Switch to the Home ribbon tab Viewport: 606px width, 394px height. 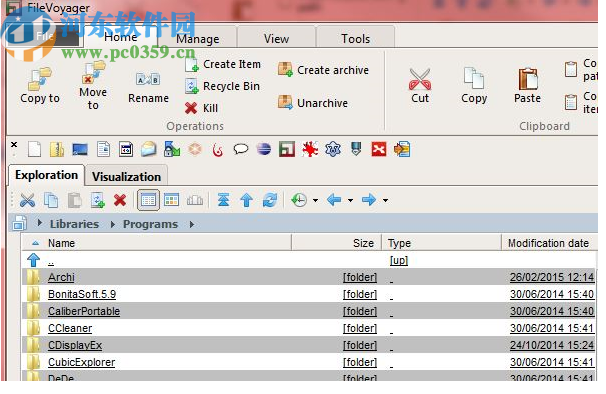121,37
